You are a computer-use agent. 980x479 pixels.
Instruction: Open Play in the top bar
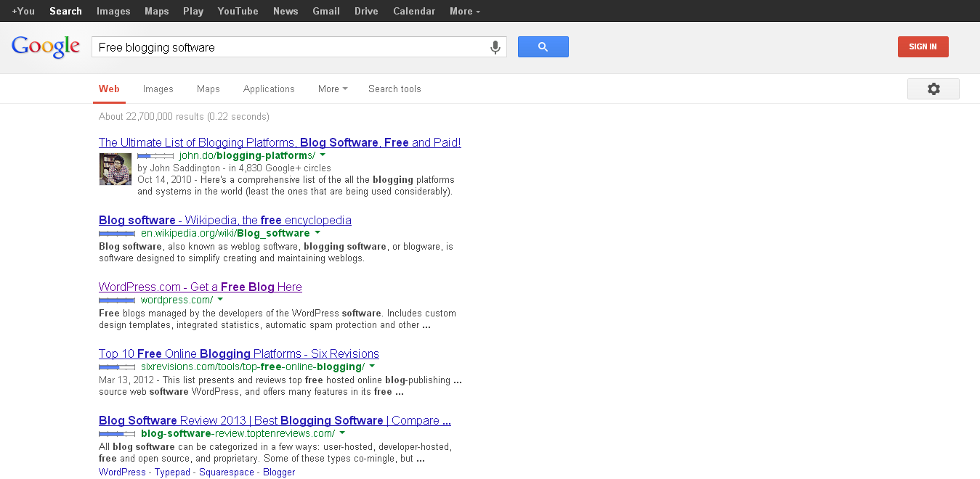193,11
